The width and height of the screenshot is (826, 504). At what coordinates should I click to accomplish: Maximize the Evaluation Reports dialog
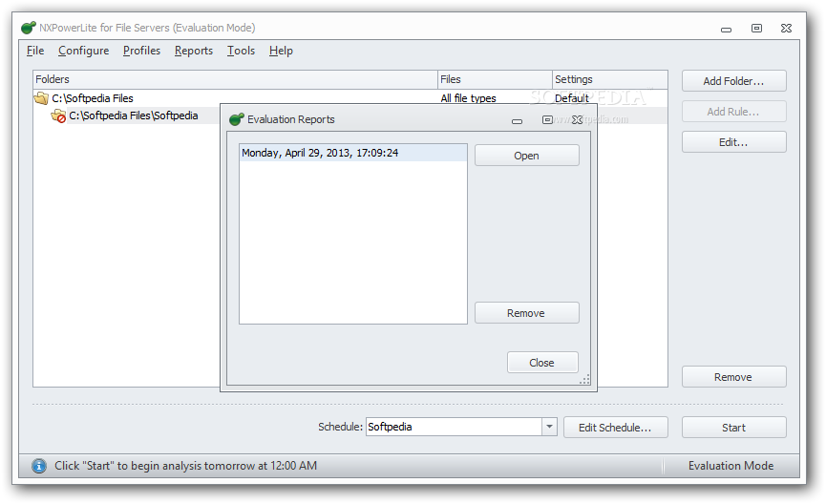click(x=547, y=119)
